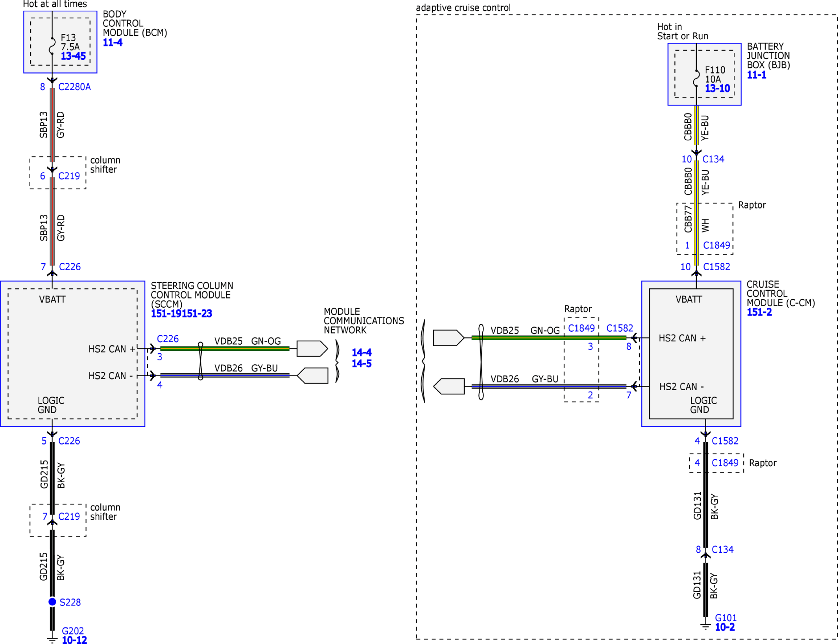This screenshot has width=838, height=644.
Task: Select wire label CBB77
Action: click(x=688, y=219)
